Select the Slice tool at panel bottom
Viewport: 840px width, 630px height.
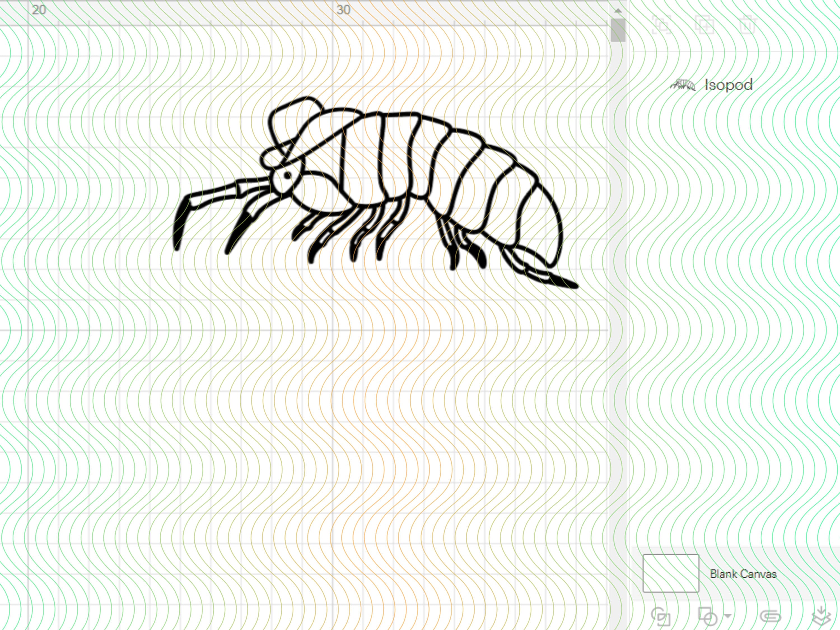point(661,617)
